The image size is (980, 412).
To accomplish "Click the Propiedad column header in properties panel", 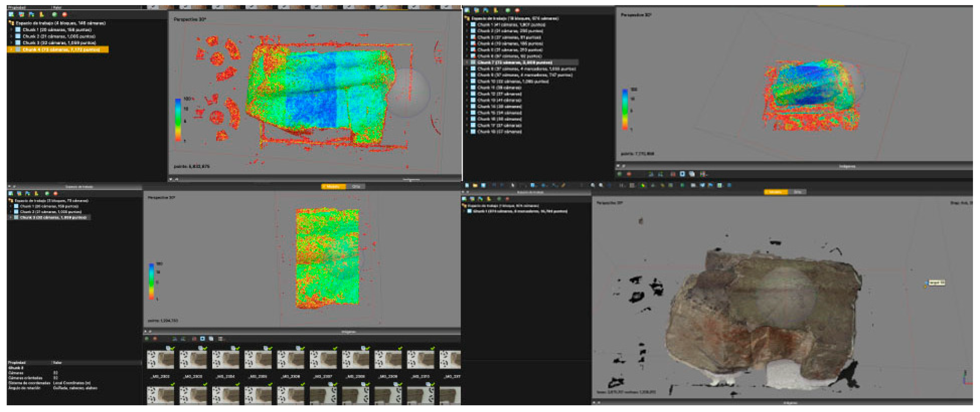I will pyautogui.click(x=17, y=362).
